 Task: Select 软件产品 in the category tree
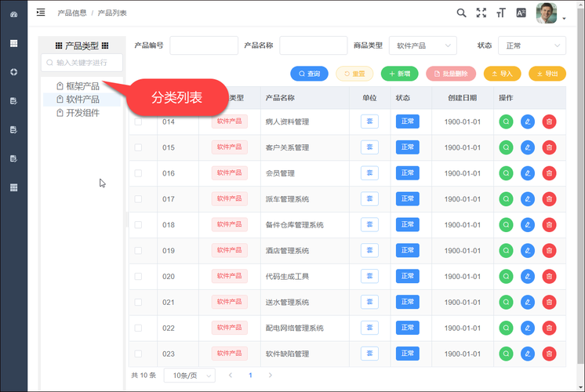pos(82,100)
